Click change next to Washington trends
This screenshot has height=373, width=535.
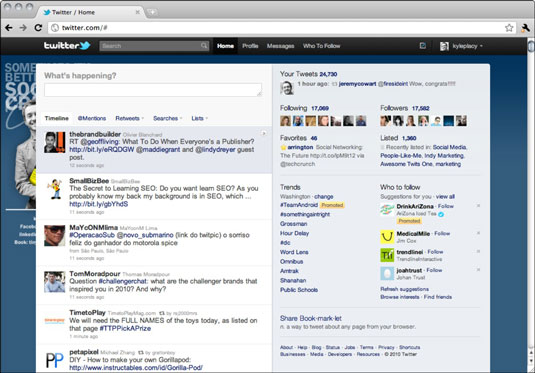(324, 197)
